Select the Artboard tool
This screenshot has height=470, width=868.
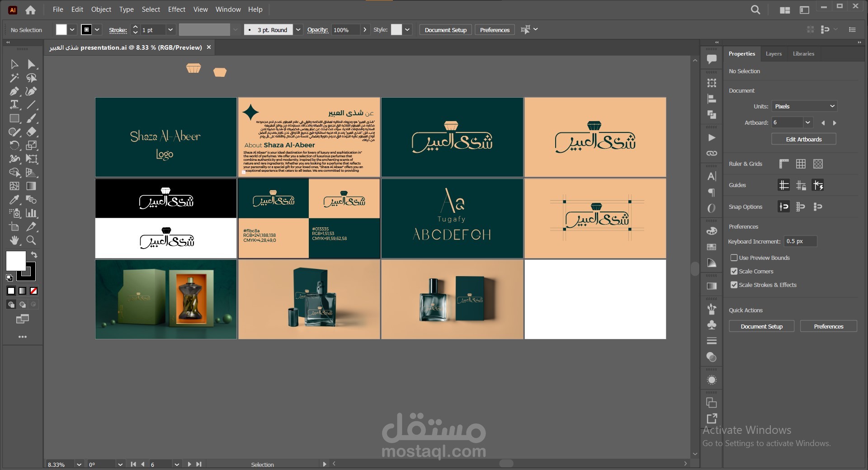pyautogui.click(x=14, y=227)
